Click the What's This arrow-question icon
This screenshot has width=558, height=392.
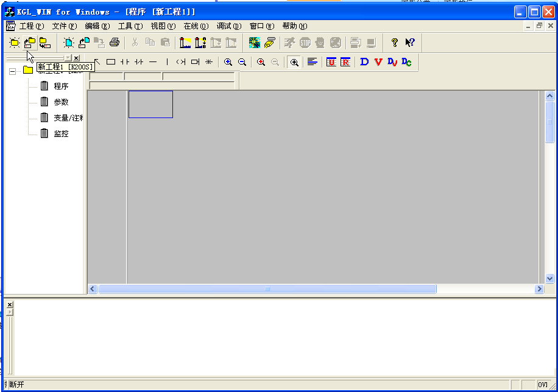410,43
